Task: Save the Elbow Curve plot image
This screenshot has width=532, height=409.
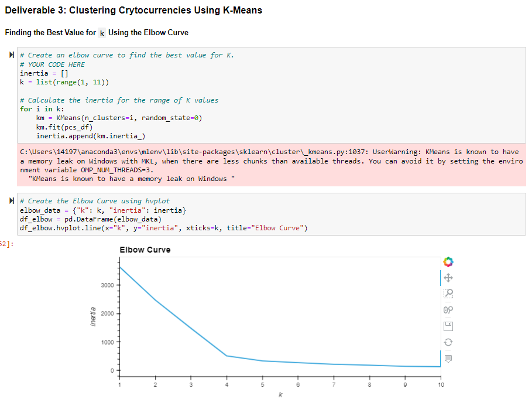Action: (448, 326)
